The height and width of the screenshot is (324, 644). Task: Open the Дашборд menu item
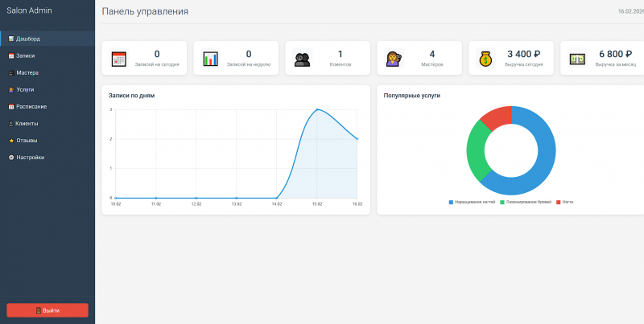coord(47,39)
